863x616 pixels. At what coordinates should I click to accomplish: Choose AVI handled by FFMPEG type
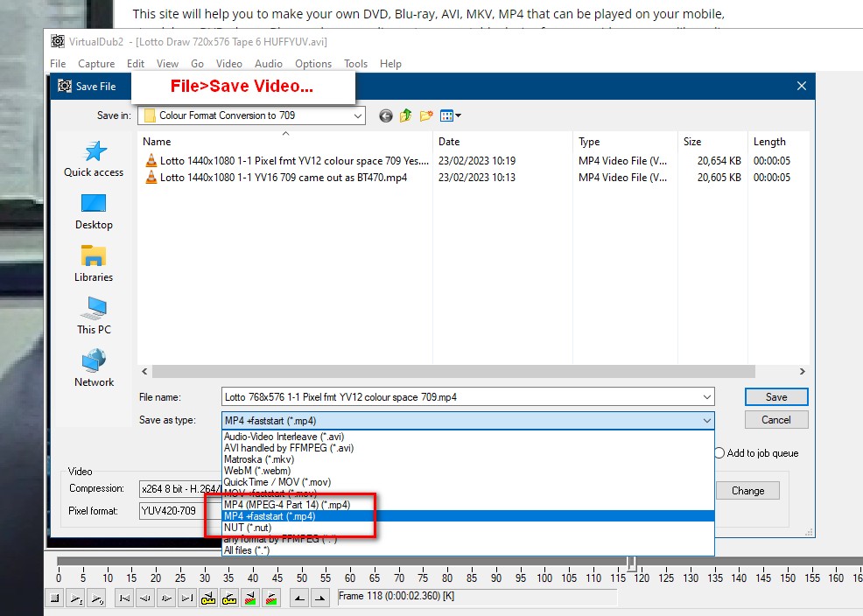(468, 448)
